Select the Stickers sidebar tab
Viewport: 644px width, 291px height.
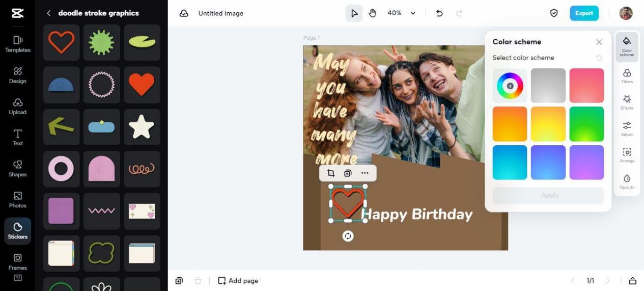point(18,231)
